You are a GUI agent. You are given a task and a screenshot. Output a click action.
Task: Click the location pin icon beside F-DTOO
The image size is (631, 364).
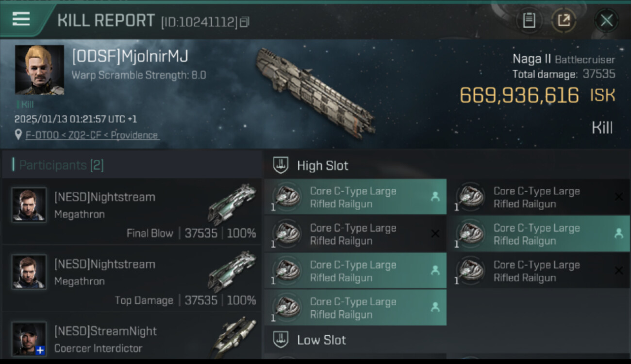point(18,134)
